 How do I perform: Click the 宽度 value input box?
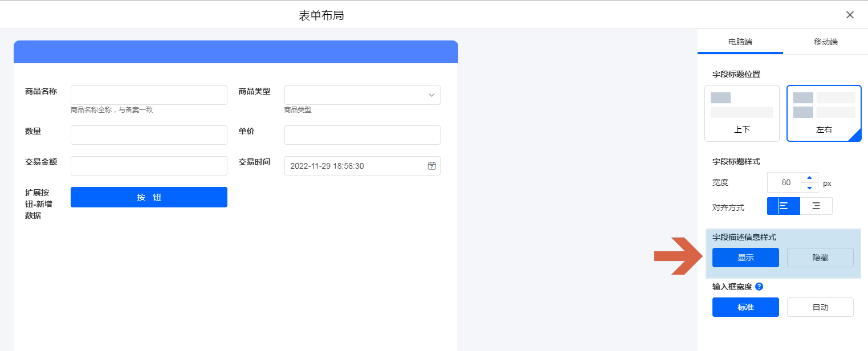pos(784,183)
